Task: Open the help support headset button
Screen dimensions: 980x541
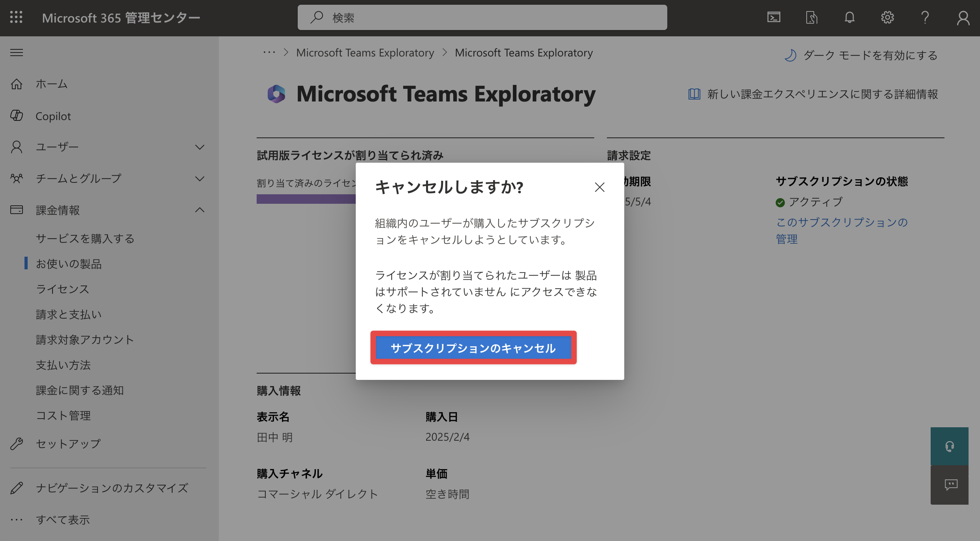Action: click(949, 446)
